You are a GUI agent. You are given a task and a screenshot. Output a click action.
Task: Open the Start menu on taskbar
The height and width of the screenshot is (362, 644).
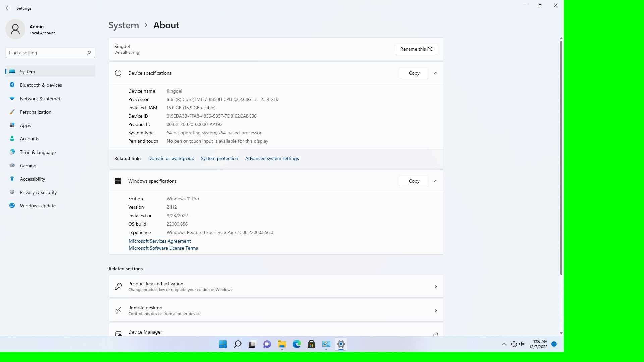point(223,344)
